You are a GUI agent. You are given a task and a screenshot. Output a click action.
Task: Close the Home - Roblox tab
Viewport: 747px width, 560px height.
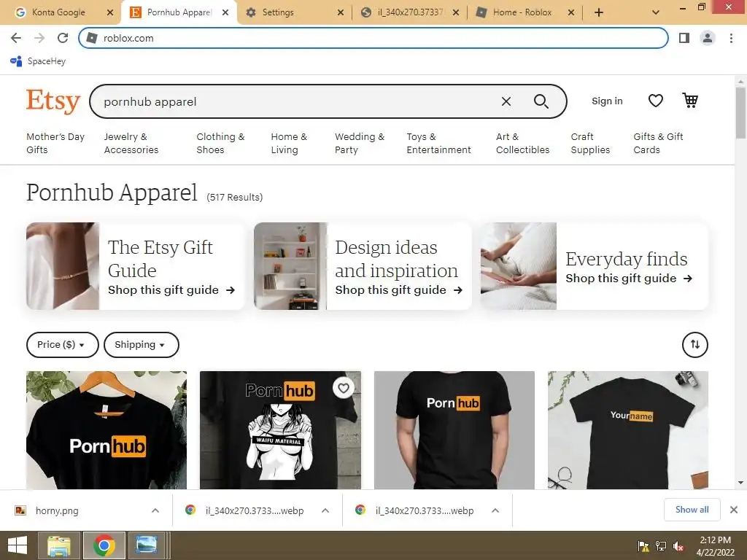point(571,12)
